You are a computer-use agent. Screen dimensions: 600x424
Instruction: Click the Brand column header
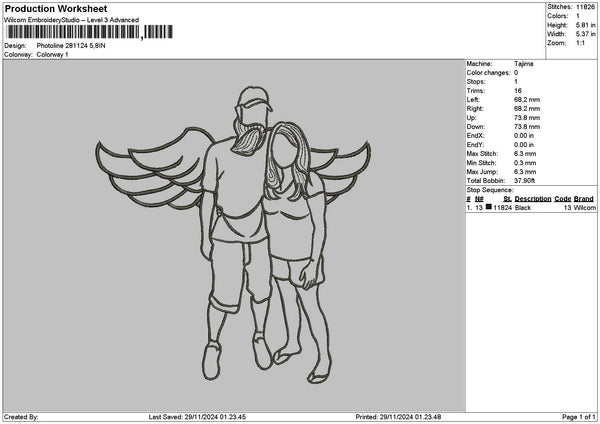click(584, 199)
